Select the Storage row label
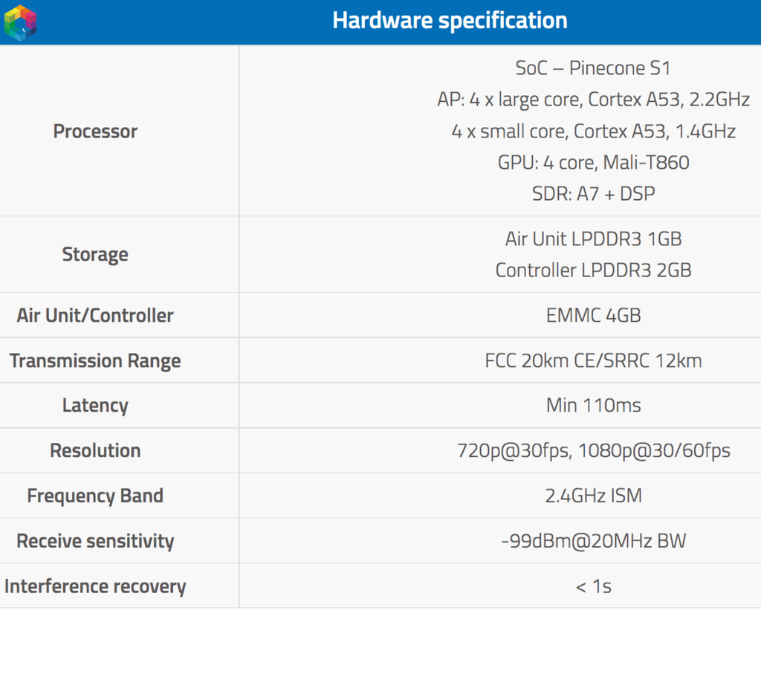The width and height of the screenshot is (761, 700). (95, 254)
